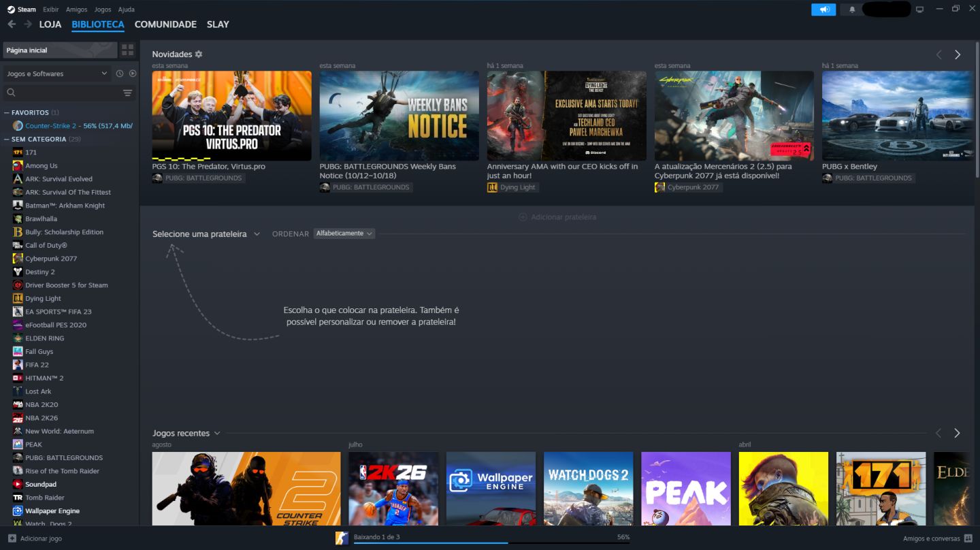Go back with the left navigation arrow
The height and width of the screenshot is (550, 980).
[x=12, y=25]
